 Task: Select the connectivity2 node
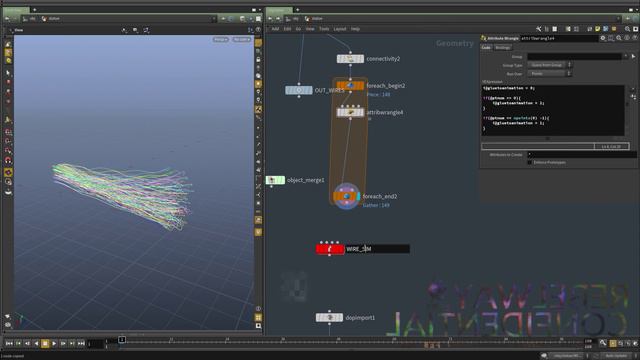350,59
